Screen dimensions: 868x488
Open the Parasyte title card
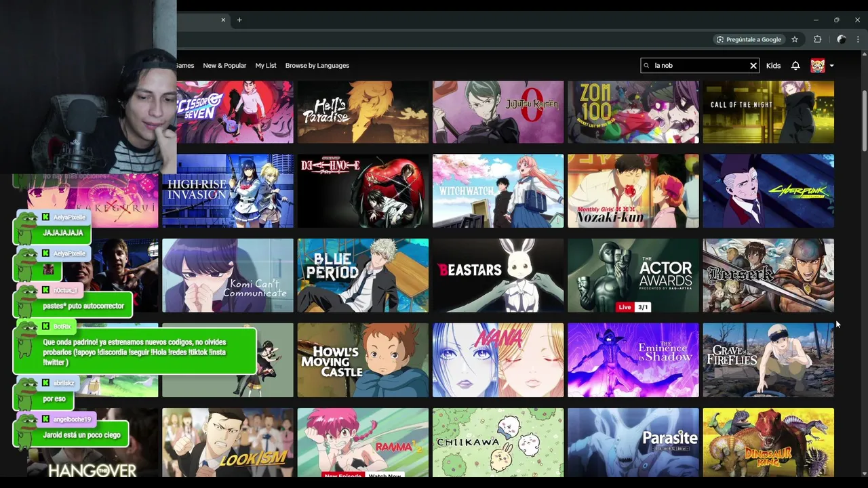click(x=633, y=442)
